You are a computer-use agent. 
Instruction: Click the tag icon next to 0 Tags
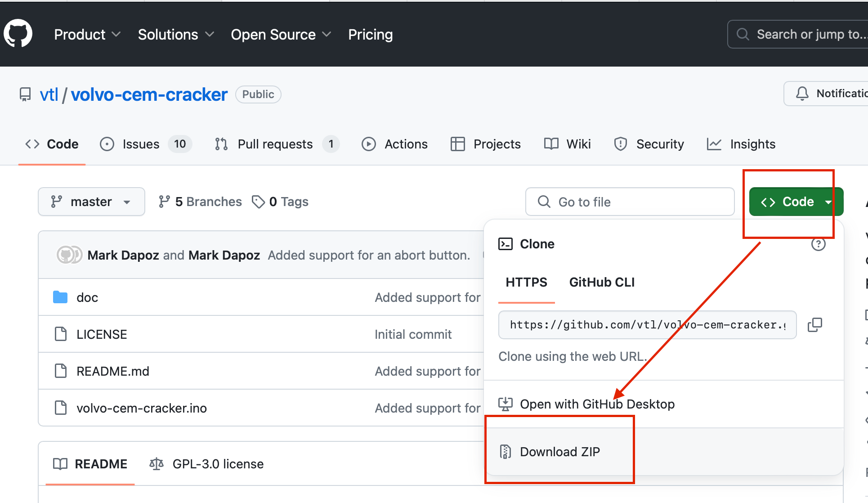[258, 202]
